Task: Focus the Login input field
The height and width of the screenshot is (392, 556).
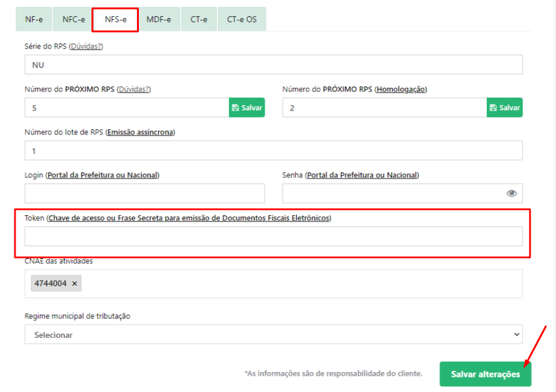Action: click(144, 194)
